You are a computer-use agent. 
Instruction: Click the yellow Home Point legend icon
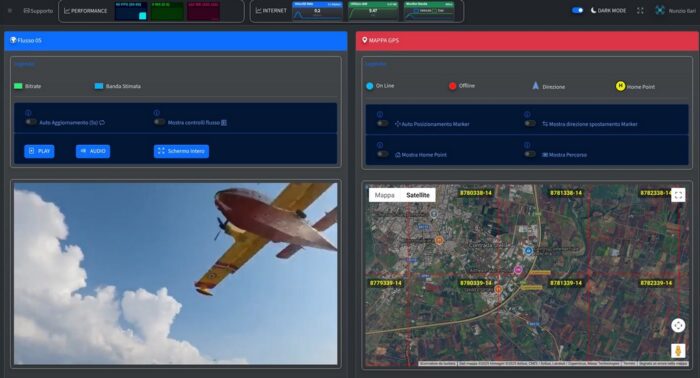coord(620,86)
